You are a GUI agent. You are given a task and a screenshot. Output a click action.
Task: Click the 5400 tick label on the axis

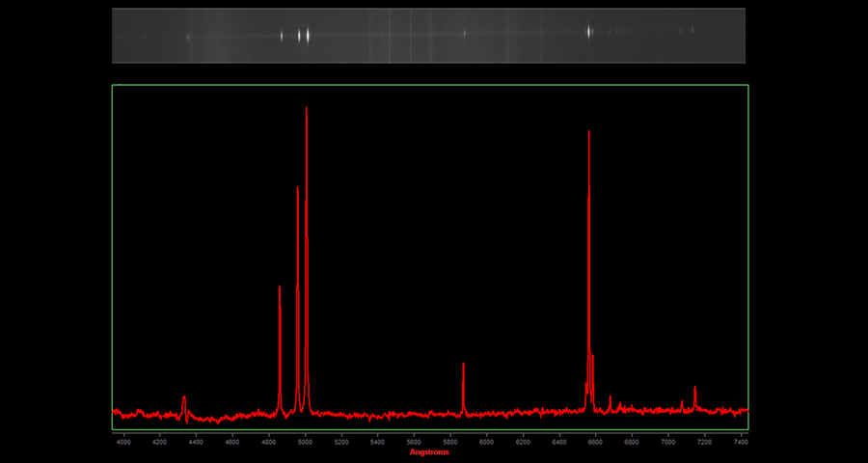(377, 442)
